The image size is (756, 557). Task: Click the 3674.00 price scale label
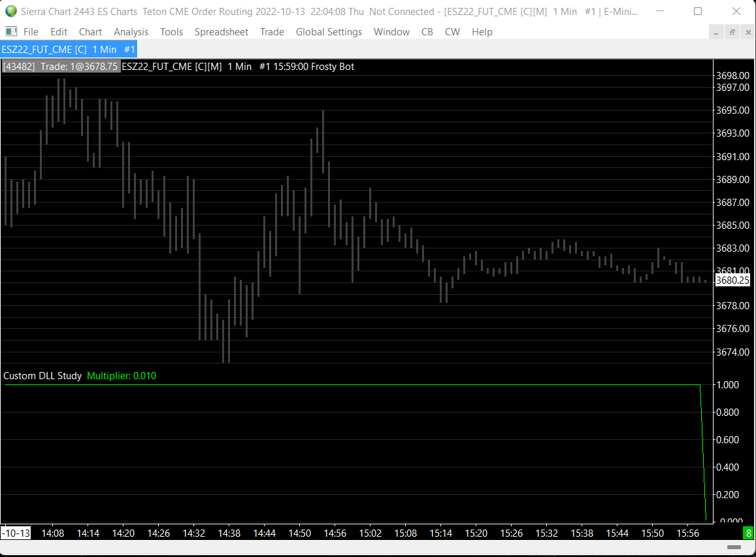coord(733,352)
